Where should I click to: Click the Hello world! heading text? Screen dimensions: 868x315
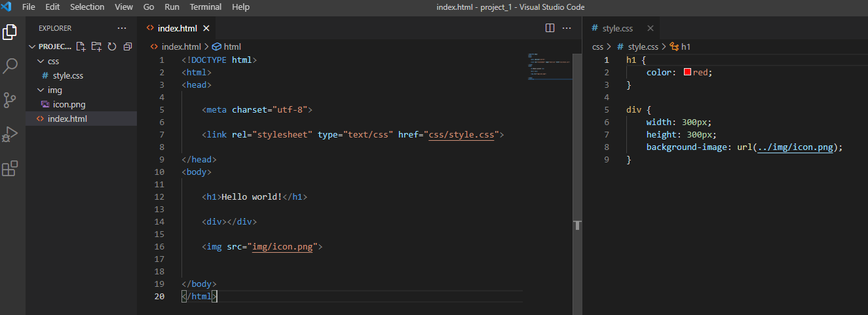(x=252, y=196)
